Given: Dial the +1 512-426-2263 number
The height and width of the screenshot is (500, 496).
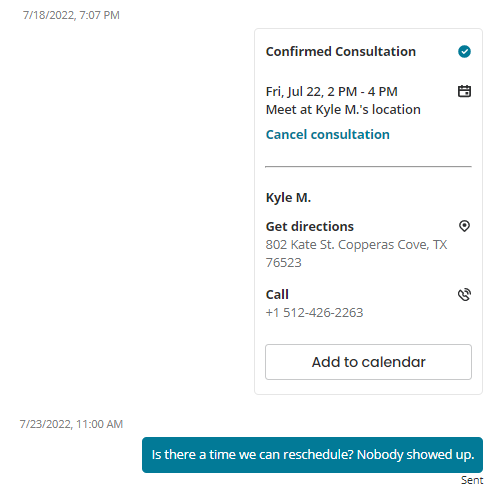Looking at the screenshot, I should tap(314, 313).
